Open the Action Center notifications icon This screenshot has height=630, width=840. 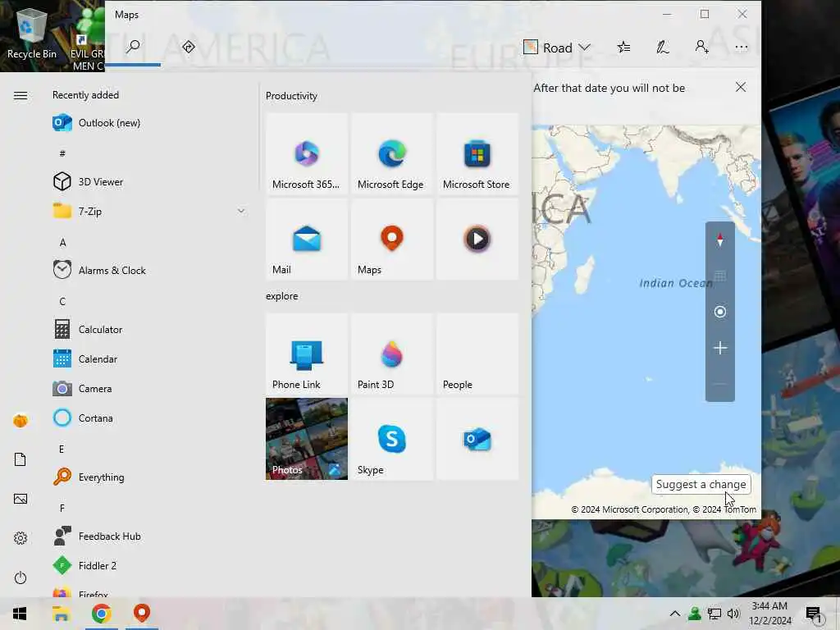point(814,614)
